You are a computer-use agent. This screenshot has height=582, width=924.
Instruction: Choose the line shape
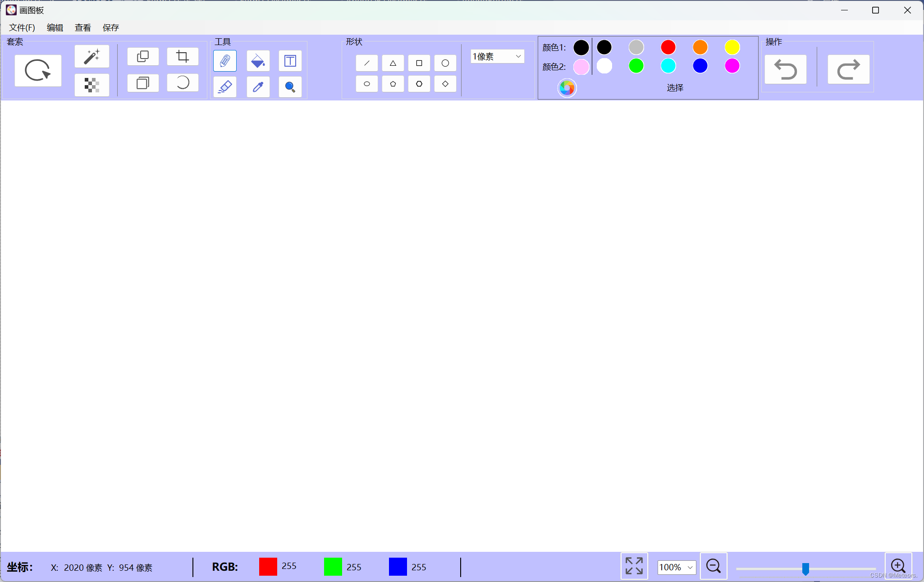[x=367, y=63]
